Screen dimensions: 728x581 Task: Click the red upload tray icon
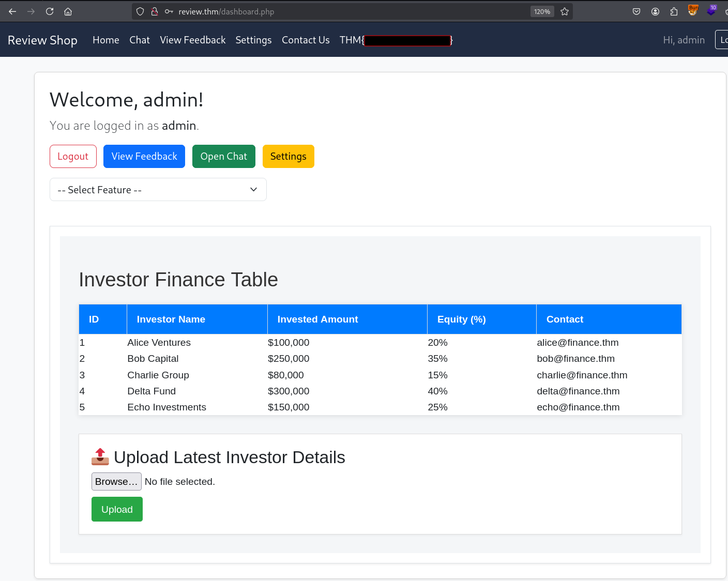tap(100, 457)
